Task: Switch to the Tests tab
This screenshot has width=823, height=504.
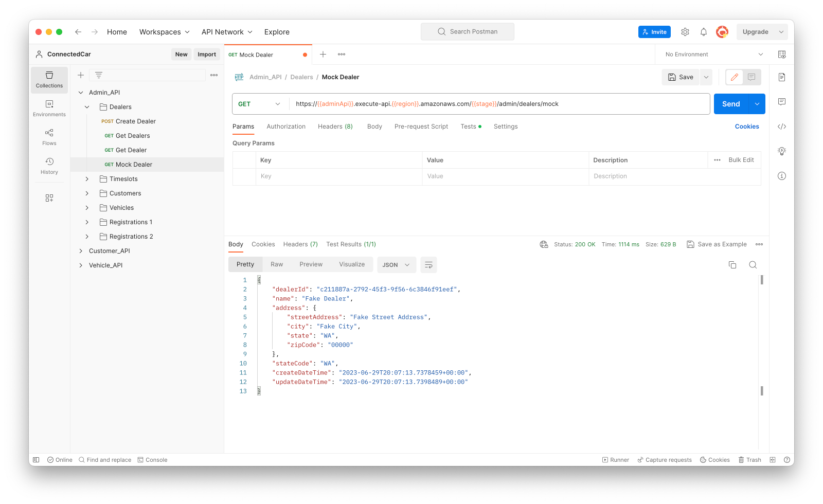Action: (471, 127)
